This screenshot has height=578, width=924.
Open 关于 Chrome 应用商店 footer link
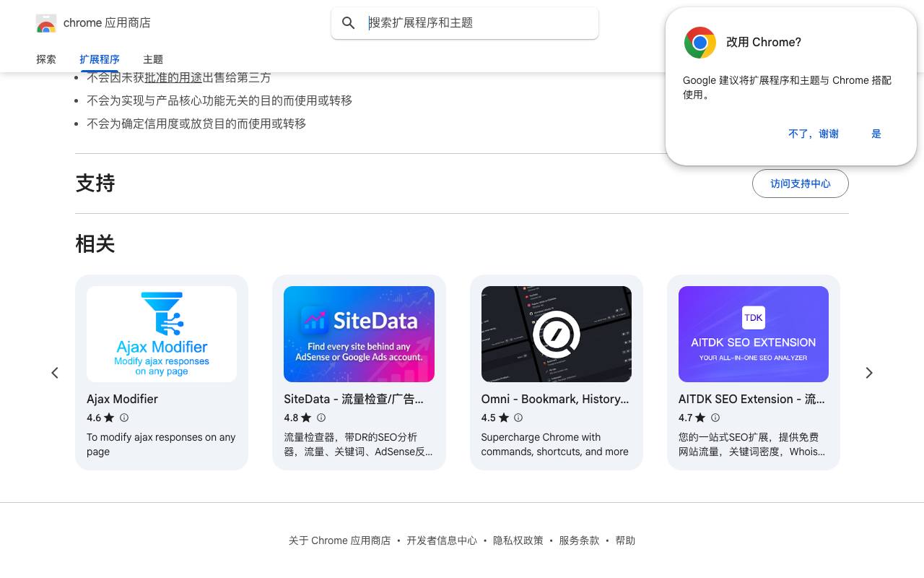tap(339, 540)
